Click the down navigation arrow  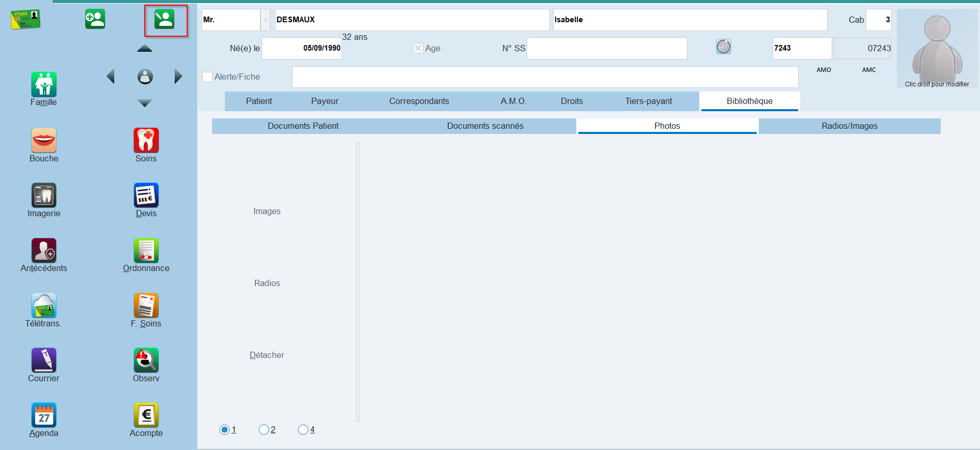[145, 103]
